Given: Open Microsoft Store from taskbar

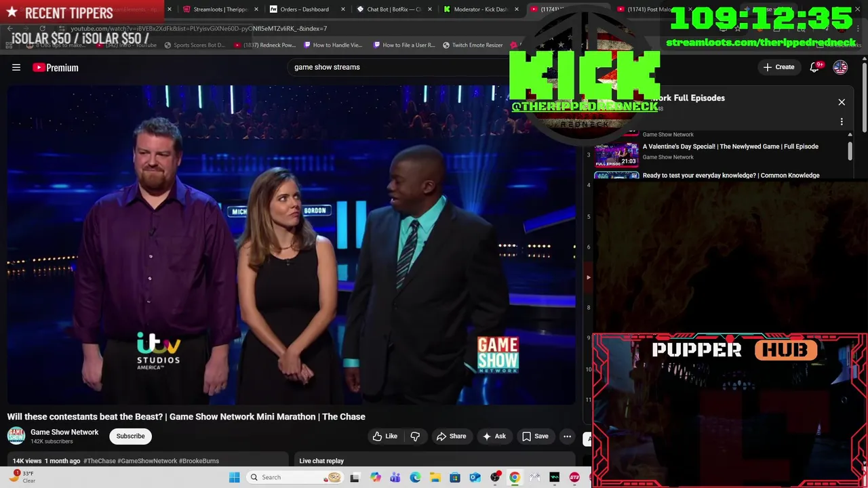Looking at the screenshot, I should [x=455, y=477].
